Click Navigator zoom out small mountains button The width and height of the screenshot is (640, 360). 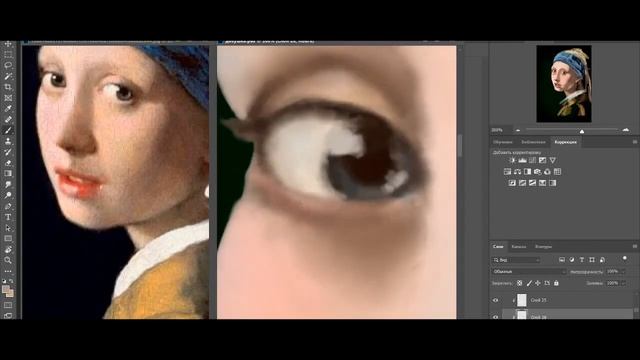point(518,130)
